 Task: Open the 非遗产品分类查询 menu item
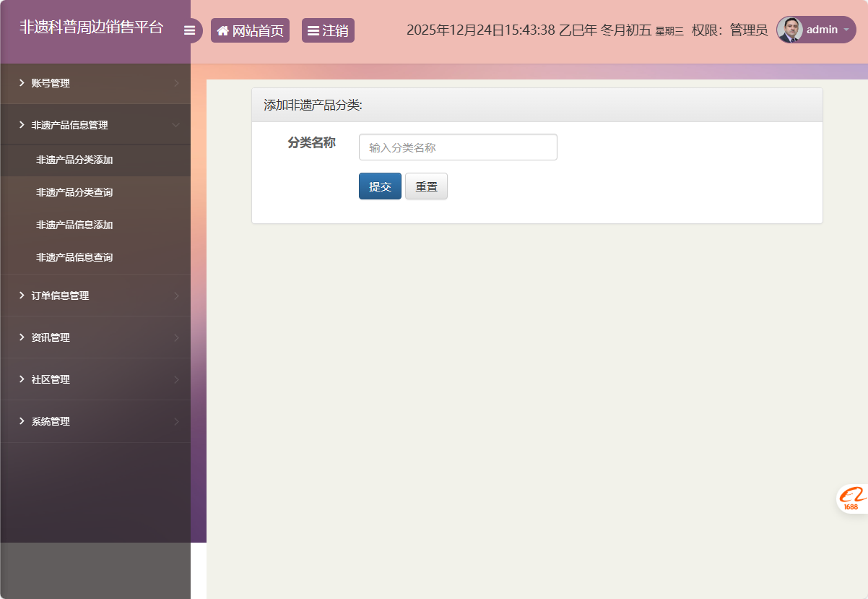pyautogui.click(x=74, y=192)
